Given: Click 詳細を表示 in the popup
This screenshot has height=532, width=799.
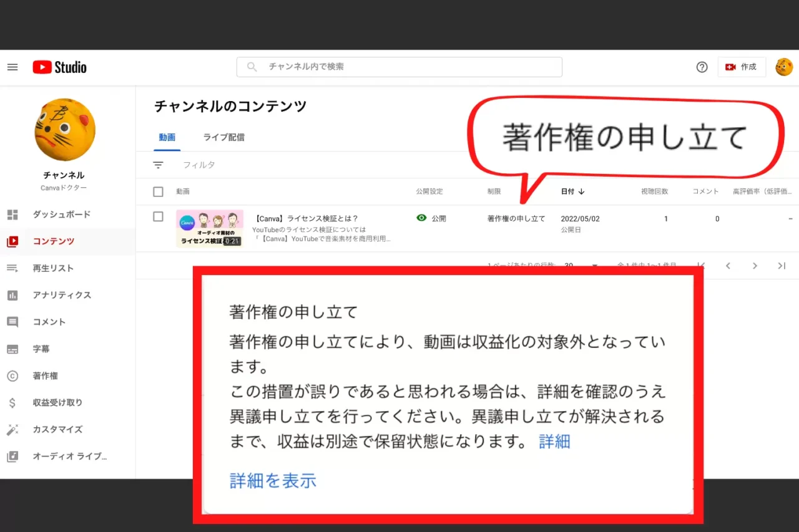Looking at the screenshot, I should 273,480.
